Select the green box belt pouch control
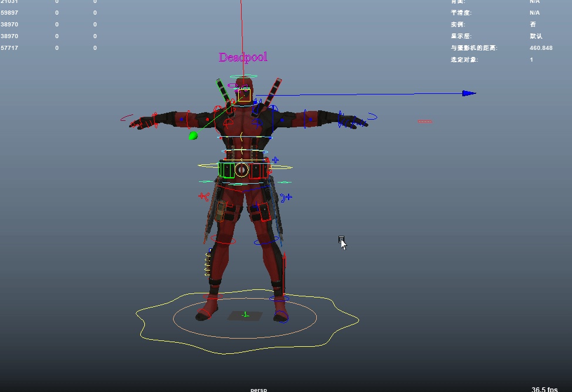The image size is (572, 392). tap(226, 170)
